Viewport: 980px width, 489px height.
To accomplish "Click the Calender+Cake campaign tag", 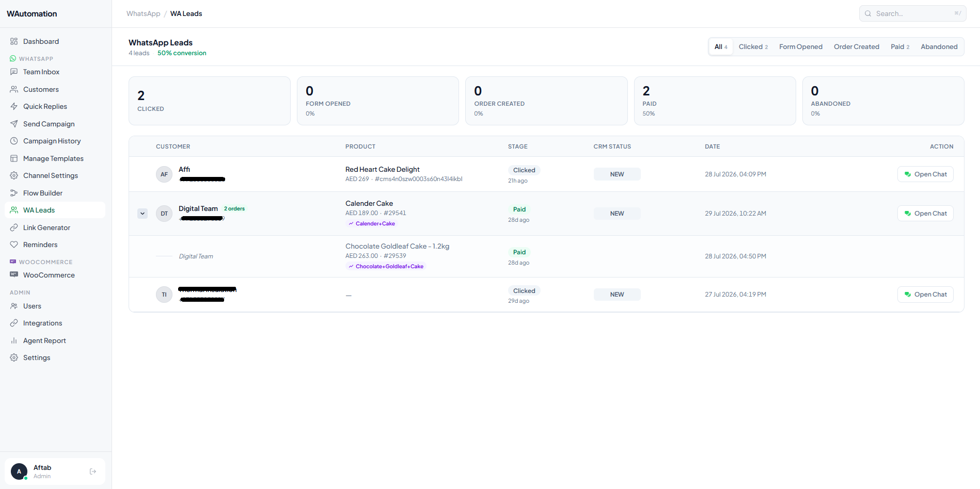I will click(371, 224).
